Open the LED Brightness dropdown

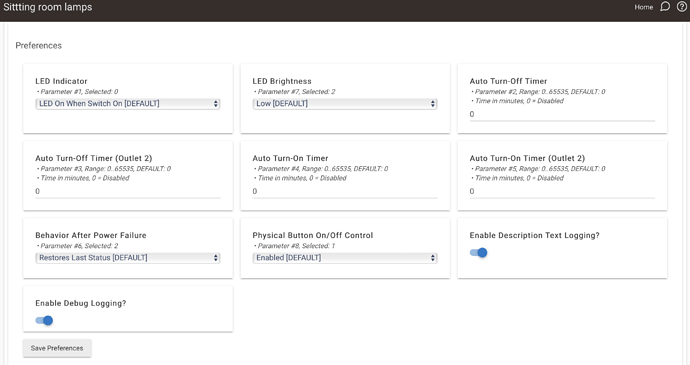point(345,103)
